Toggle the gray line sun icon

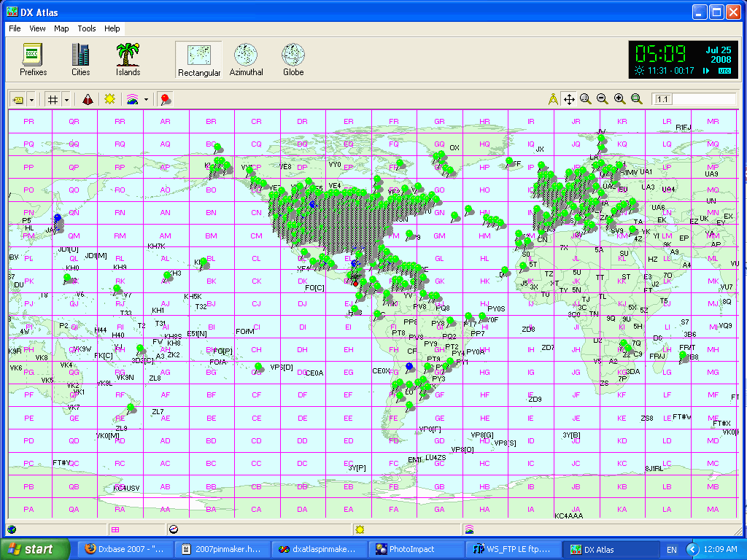coord(109,99)
